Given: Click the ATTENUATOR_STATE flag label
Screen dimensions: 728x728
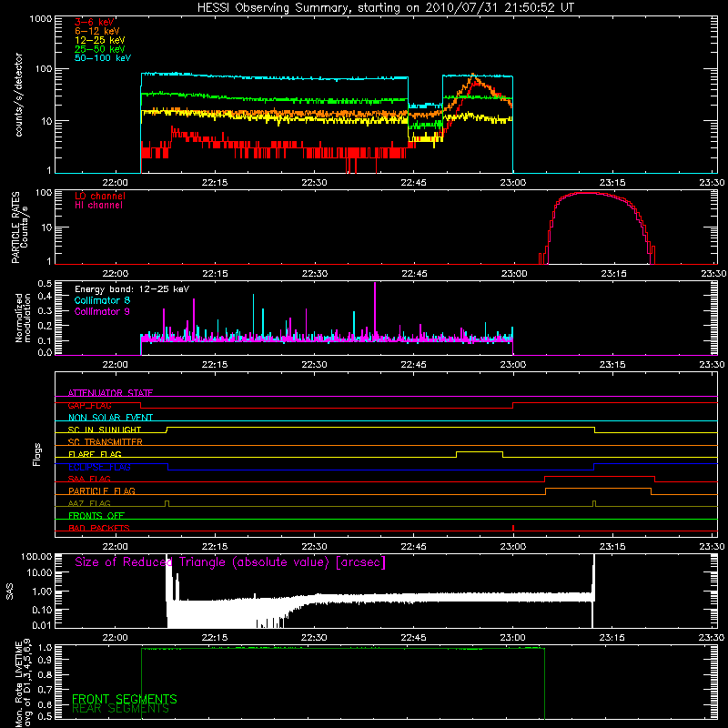Looking at the screenshot, I should 110,393.
